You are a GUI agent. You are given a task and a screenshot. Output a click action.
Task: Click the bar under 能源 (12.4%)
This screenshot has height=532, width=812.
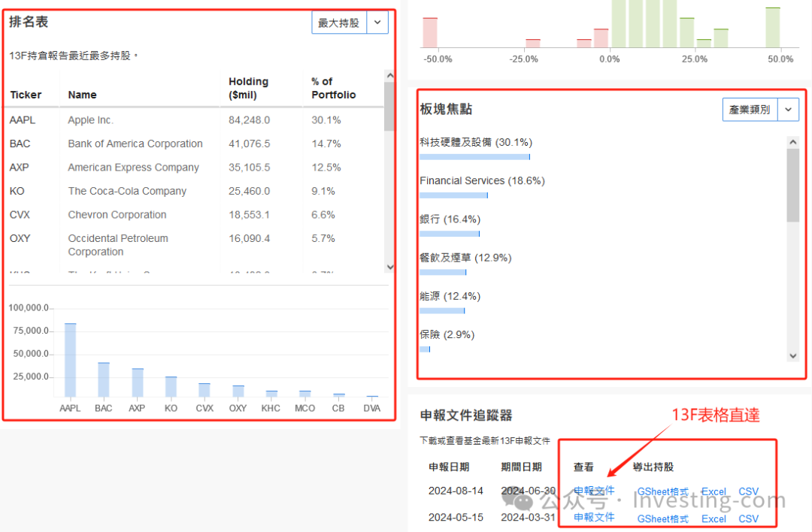[x=442, y=311]
